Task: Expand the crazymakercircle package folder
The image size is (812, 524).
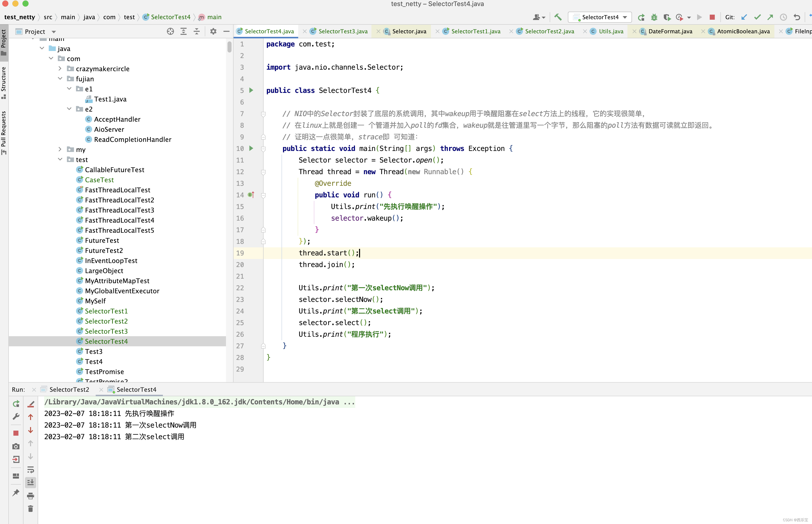Action: coord(60,68)
